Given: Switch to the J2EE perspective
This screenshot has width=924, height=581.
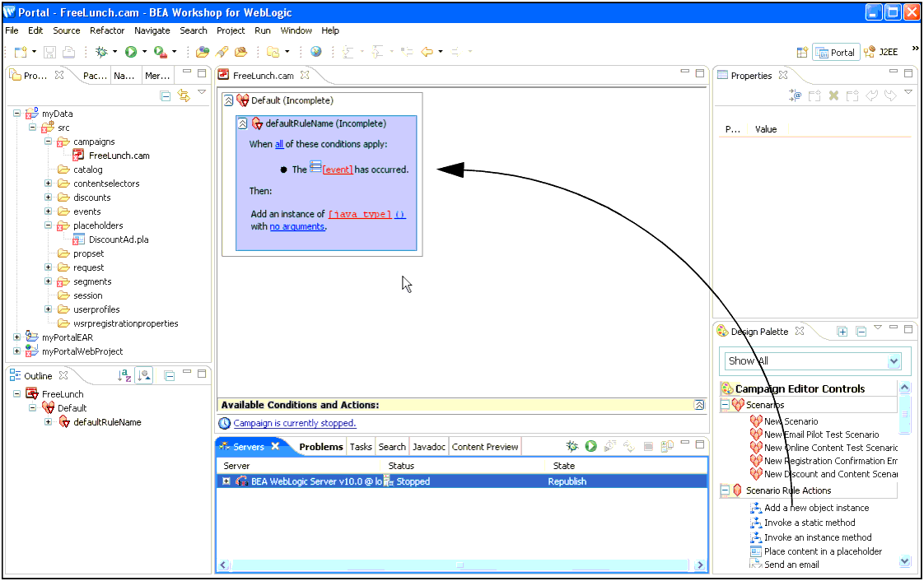Looking at the screenshot, I should [x=881, y=53].
